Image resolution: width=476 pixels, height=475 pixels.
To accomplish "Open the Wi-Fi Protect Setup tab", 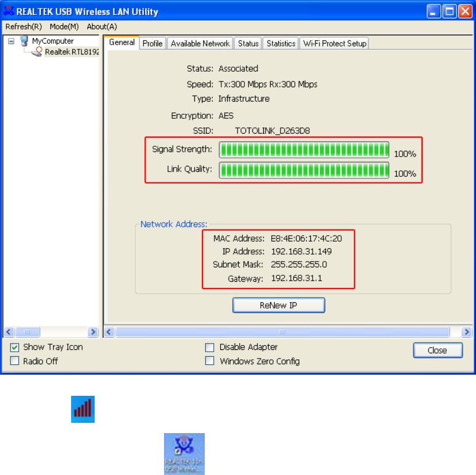I will [x=334, y=44].
